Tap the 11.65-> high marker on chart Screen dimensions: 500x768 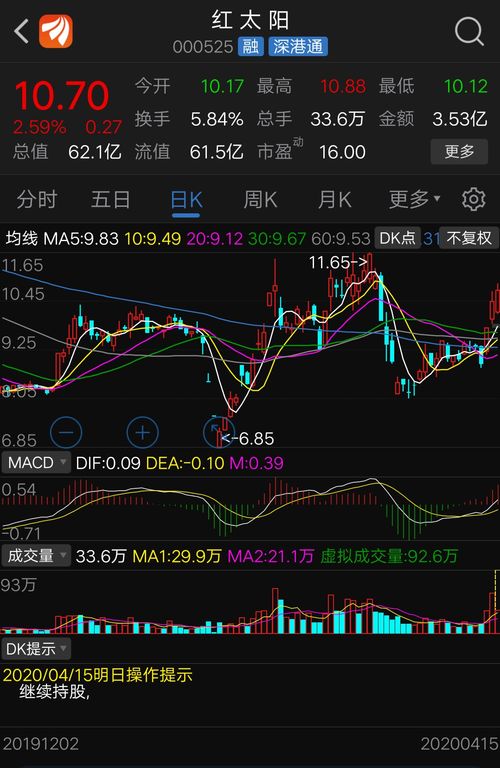click(338, 263)
